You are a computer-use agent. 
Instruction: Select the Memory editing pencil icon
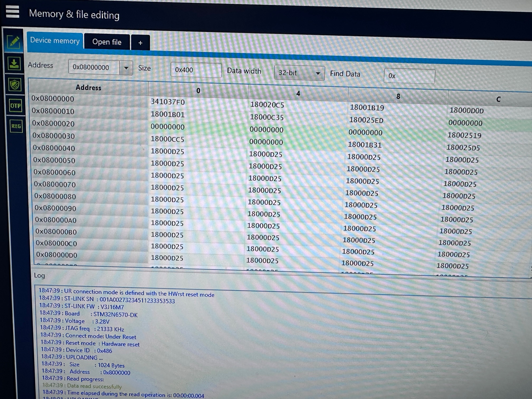pyautogui.click(x=13, y=42)
